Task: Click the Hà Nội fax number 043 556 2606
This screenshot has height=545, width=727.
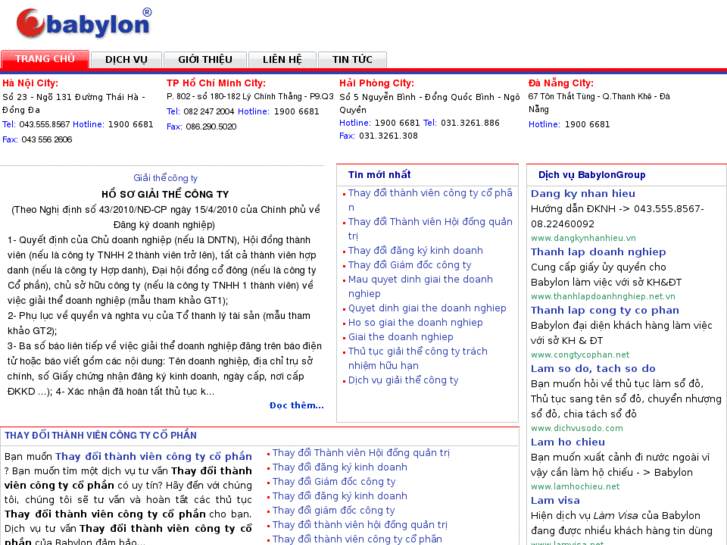Action: coord(46,140)
